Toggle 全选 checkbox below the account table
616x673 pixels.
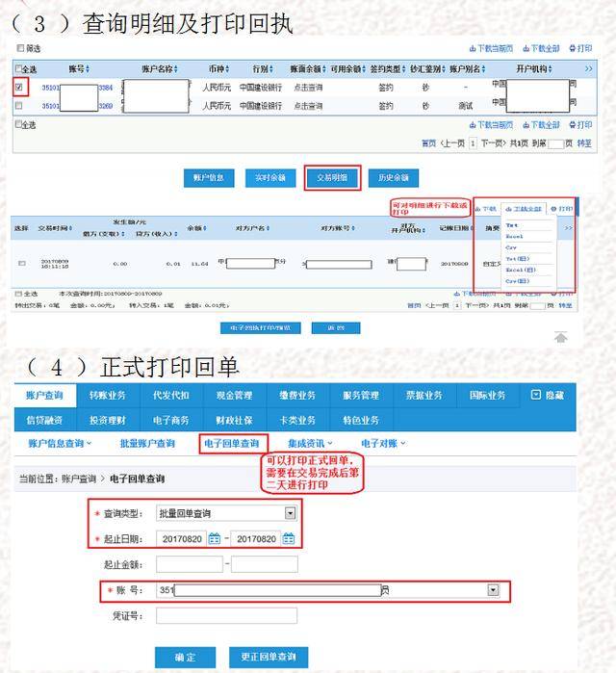(x=18, y=124)
